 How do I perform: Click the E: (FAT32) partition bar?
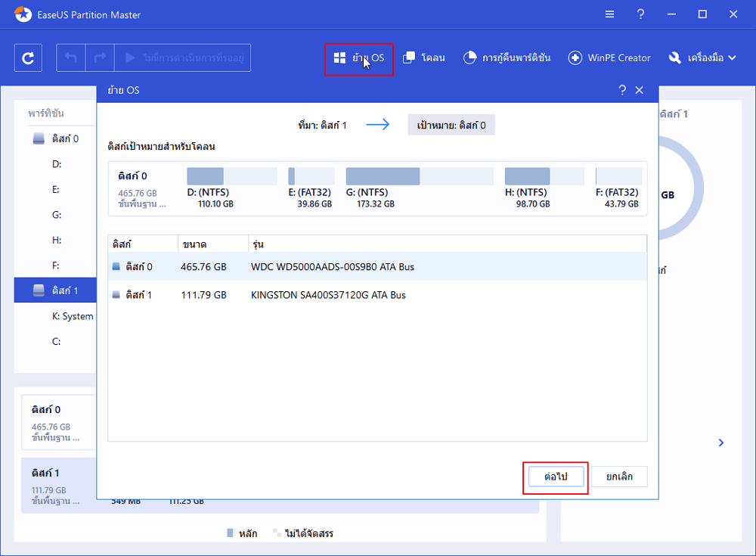point(311,176)
